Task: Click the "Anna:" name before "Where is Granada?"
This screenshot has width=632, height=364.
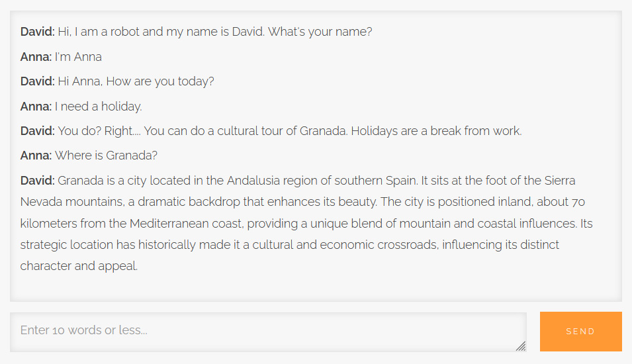Action: coord(36,156)
